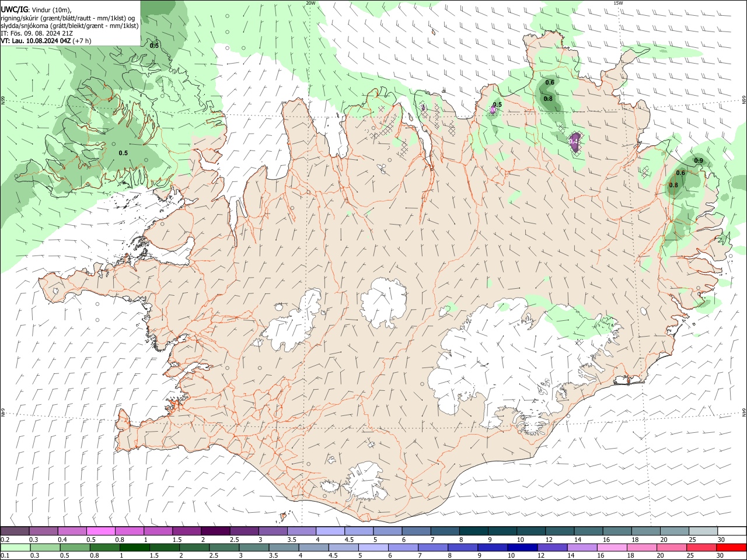Select the 'IT: Fös. 09. 08. 2024 21Z' line
The image size is (747, 560).
coord(36,33)
